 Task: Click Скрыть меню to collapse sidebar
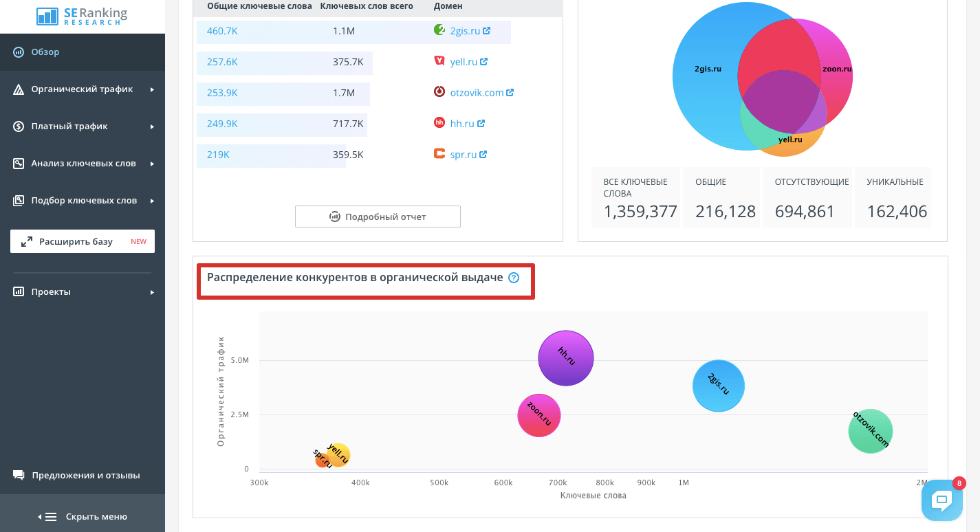click(83, 517)
